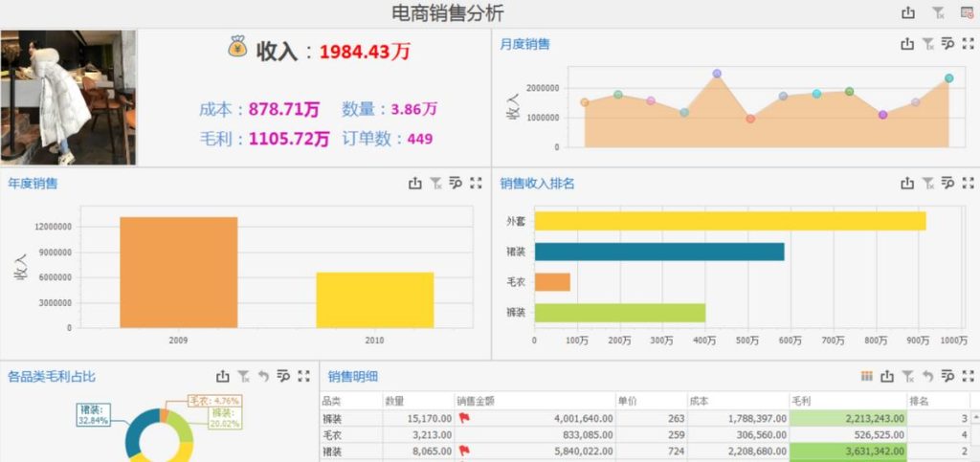
Task: Maximize the 年度销售 panel
Action: (476, 183)
